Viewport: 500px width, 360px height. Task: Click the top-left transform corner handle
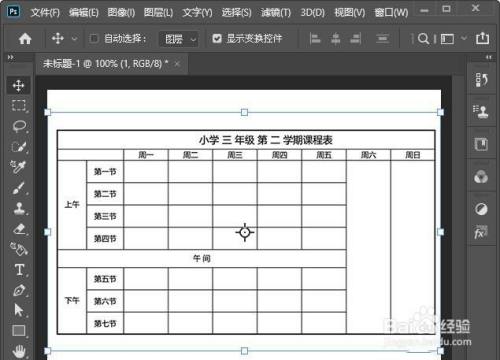[x=48, y=112]
